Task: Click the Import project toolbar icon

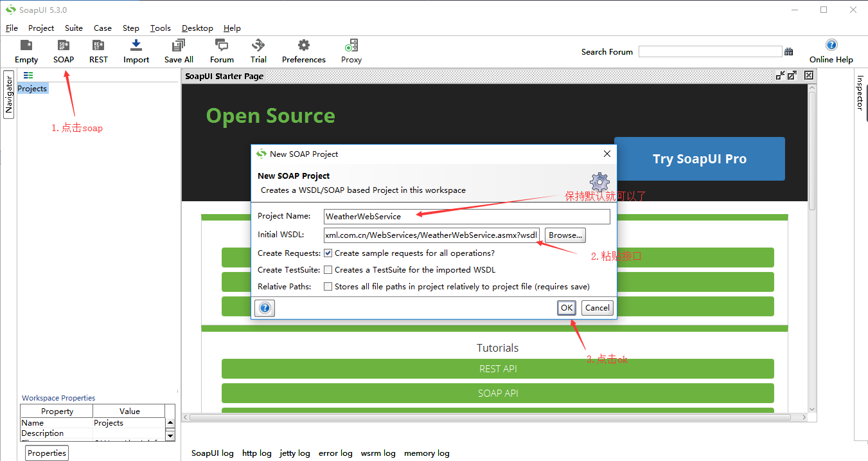Action: [x=136, y=51]
